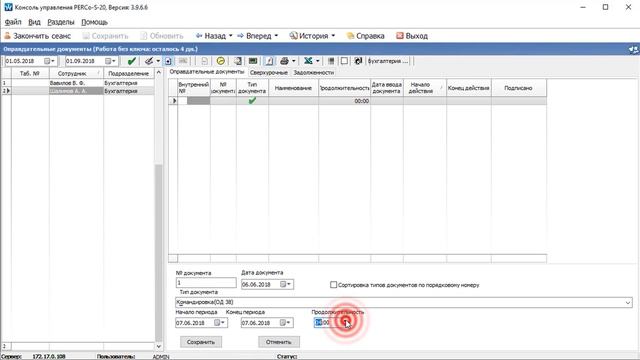Click the refresh-style icon before Бухгалтерия
This screenshot has width=640, height=360.
pyautogui.click(x=358, y=61)
